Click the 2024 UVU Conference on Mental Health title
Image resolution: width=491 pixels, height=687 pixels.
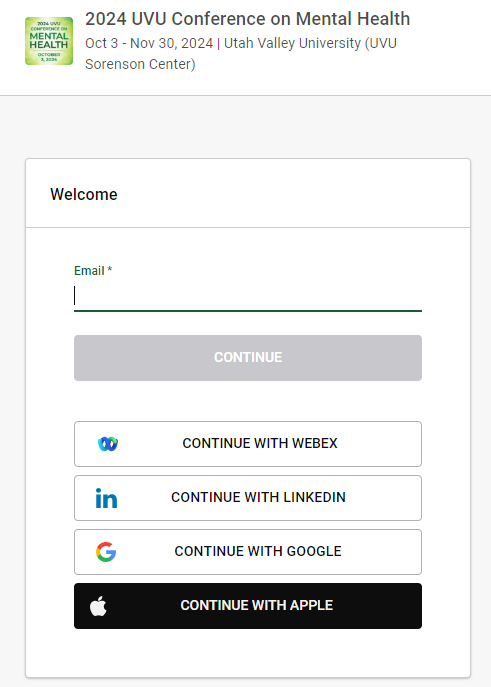click(x=247, y=19)
